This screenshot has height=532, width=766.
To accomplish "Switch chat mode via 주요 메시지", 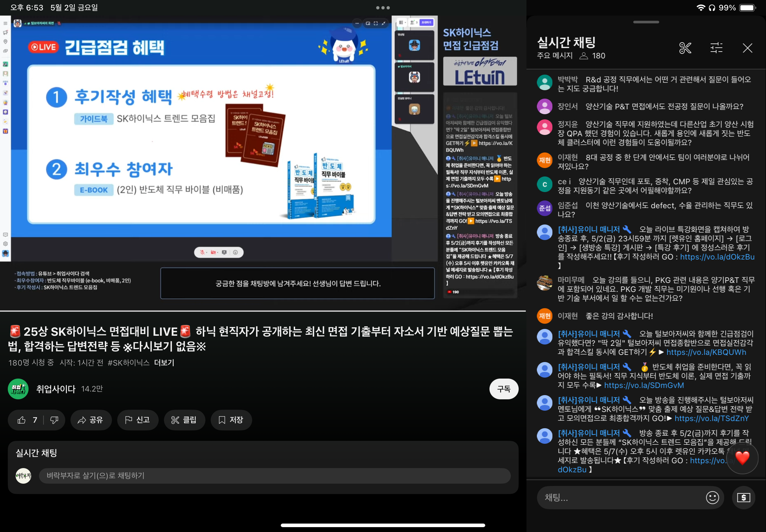I will pyautogui.click(x=555, y=56).
